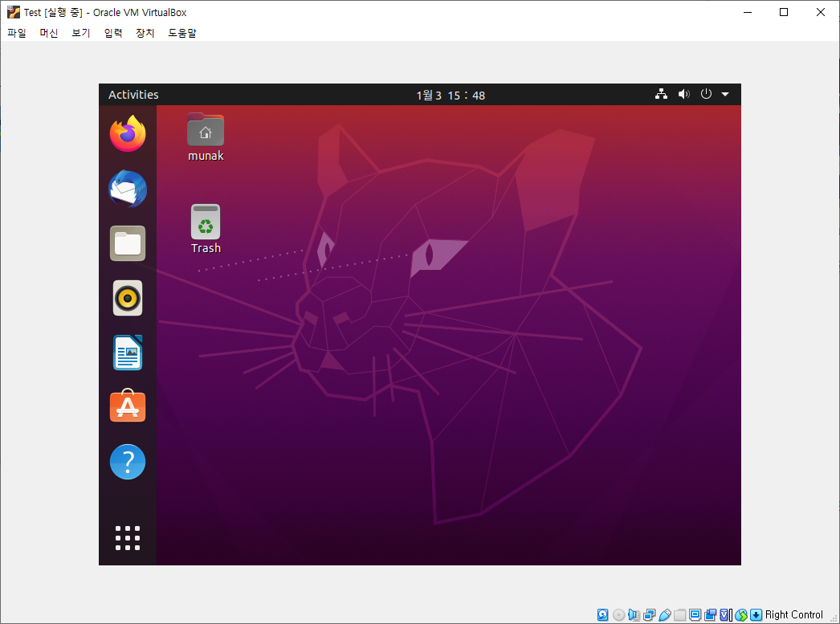
Task: Click the hard disk status bar icon
Action: (602, 615)
